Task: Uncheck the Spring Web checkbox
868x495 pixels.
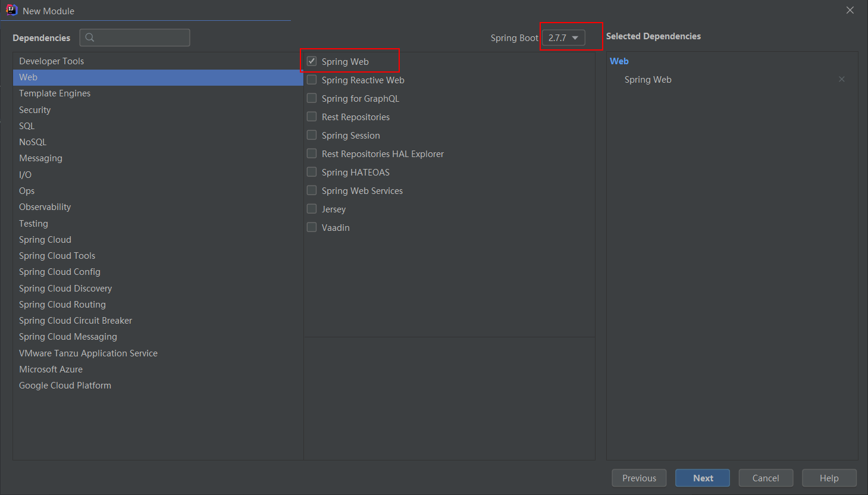Action: [x=312, y=61]
